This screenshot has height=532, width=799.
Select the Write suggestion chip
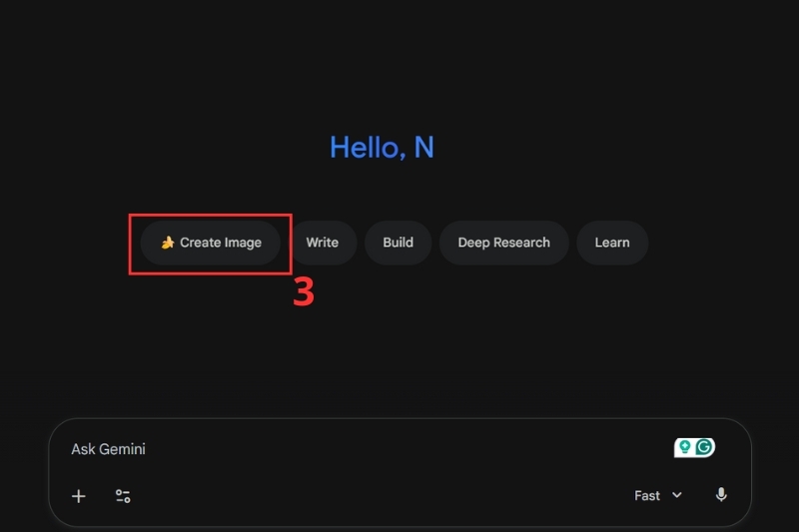coord(322,243)
